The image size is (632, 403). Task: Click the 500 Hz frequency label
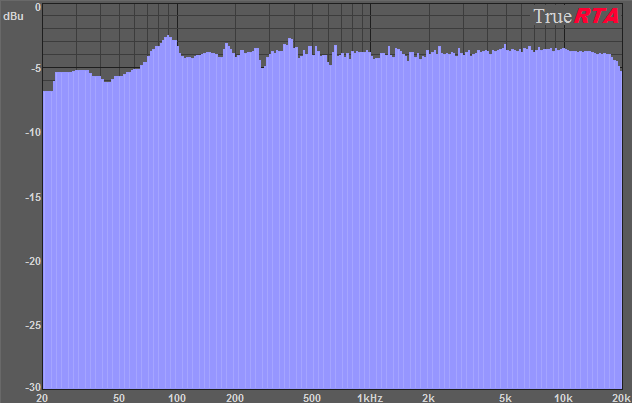(312, 398)
